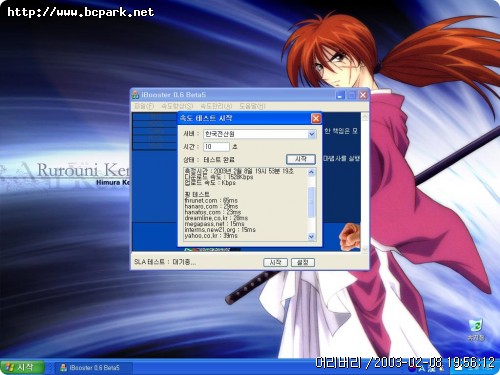This screenshot has height=375, width=500.
Task: Click iBooster main panel scroll up arrow
Action: pos(365,117)
